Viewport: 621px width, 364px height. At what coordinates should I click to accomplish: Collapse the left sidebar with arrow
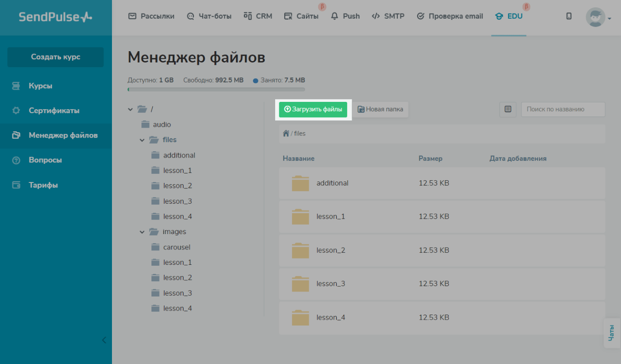click(104, 340)
